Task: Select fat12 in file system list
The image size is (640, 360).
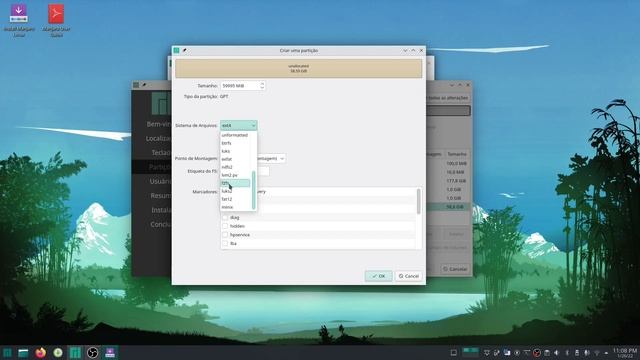Action: pos(235,199)
